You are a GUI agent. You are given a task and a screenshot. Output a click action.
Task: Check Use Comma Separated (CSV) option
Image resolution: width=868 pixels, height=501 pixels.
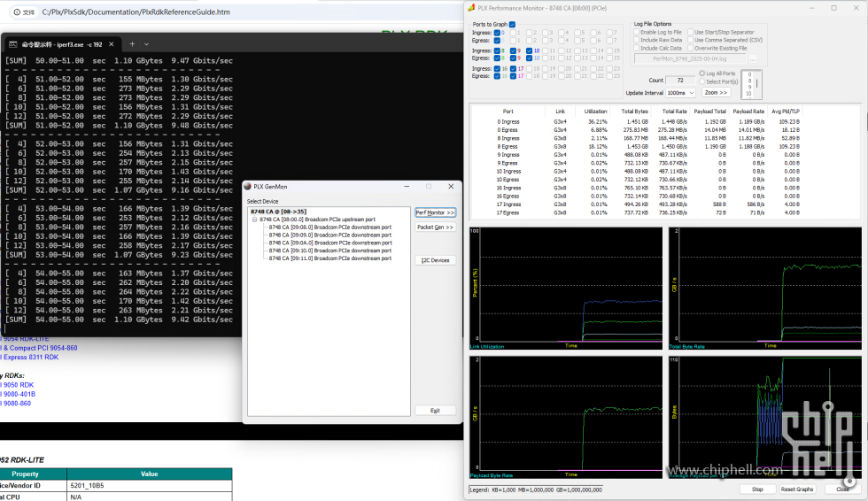point(690,40)
